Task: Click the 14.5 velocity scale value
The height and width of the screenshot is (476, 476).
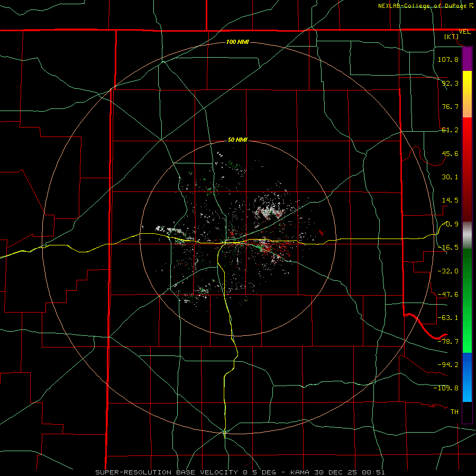Action: pyautogui.click(x=450, y=200)
